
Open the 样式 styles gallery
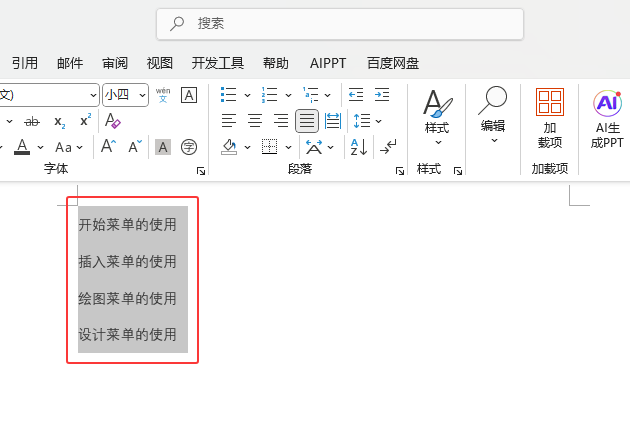pos(437,117)
